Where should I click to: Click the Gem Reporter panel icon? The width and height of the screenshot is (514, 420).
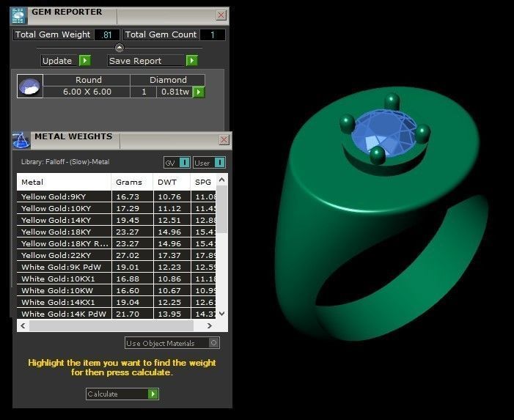[x=18, y=15]
